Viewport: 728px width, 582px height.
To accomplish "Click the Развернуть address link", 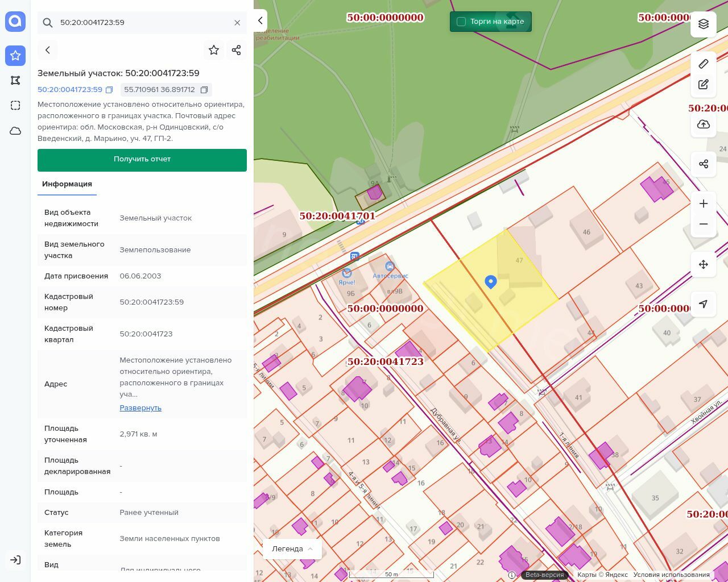I will [140, 408].
